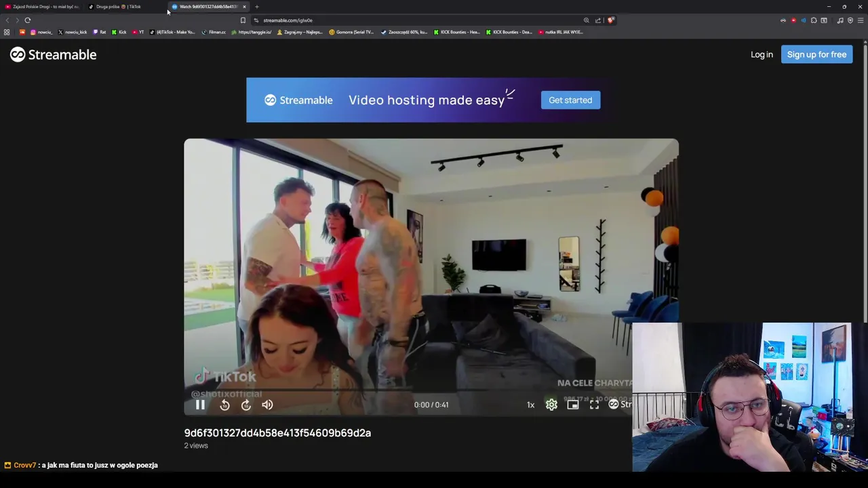Open the tanggle.io bookmark
Image resolution: width=868 pixels, height=488 pixels.
tap(252, 32)
